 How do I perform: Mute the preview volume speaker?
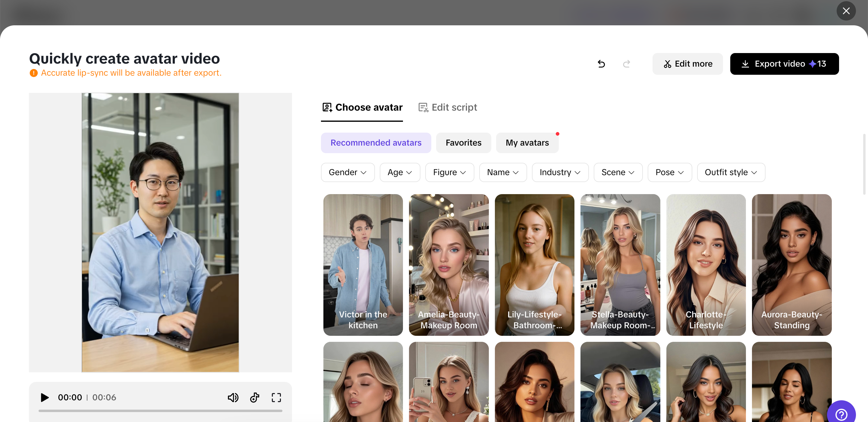(x=233, y=397)
